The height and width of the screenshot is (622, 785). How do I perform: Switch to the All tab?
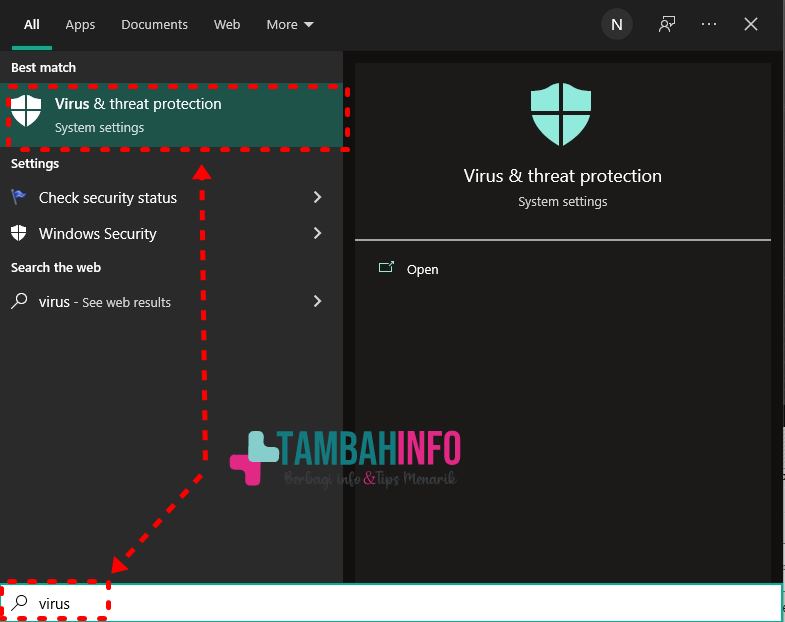(x=32, y=25)
